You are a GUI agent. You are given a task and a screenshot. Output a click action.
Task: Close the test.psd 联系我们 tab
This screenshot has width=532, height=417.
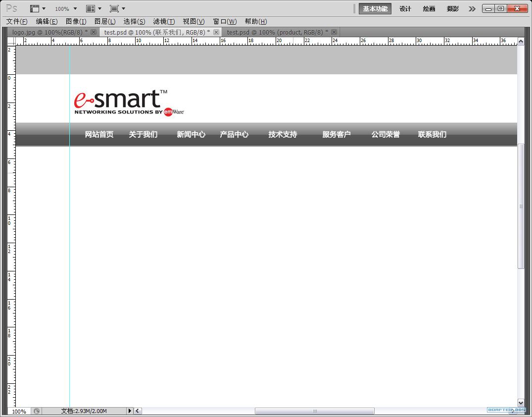tap(216, 32)
